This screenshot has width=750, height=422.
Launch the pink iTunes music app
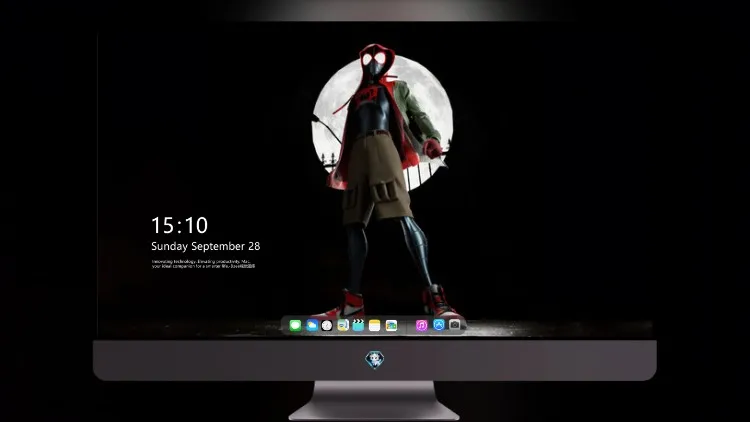421,326
